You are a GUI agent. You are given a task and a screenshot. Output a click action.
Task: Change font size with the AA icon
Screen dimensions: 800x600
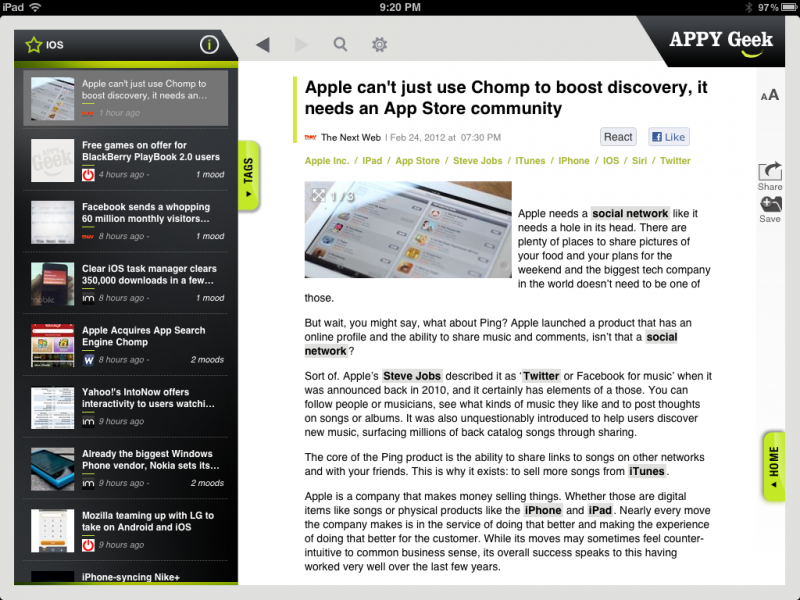pos(770,95)
